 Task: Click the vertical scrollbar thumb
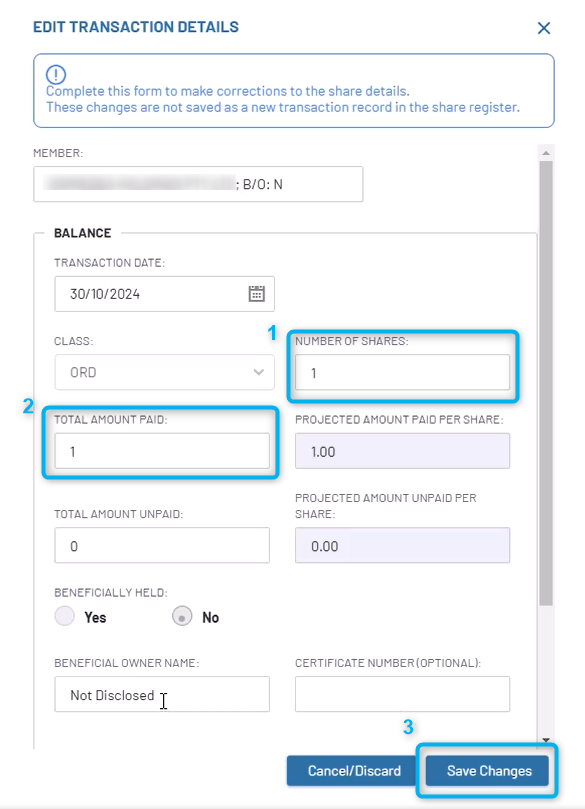(546, 383)
